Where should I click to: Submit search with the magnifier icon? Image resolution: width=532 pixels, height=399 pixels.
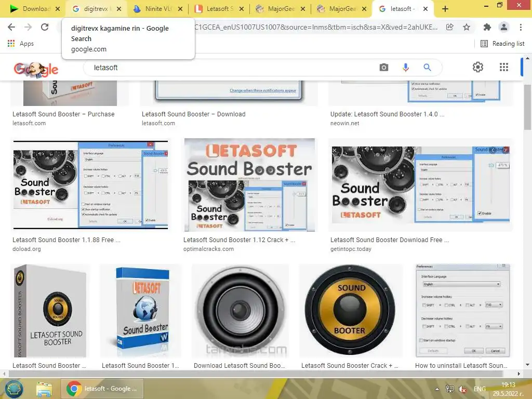tap(427, 67)
